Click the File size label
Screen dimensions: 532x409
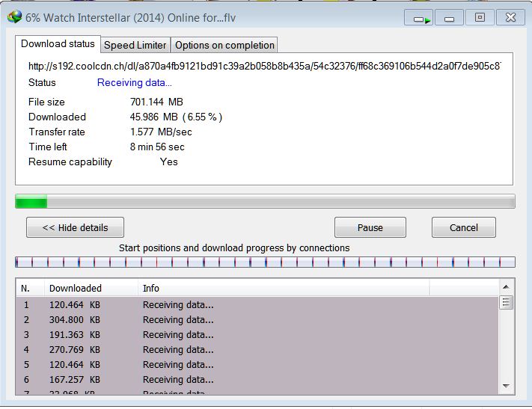click(46, 102)
